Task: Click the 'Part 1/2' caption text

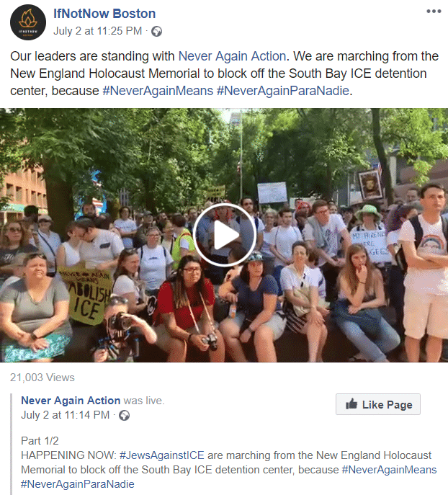Action: [40, 441]
